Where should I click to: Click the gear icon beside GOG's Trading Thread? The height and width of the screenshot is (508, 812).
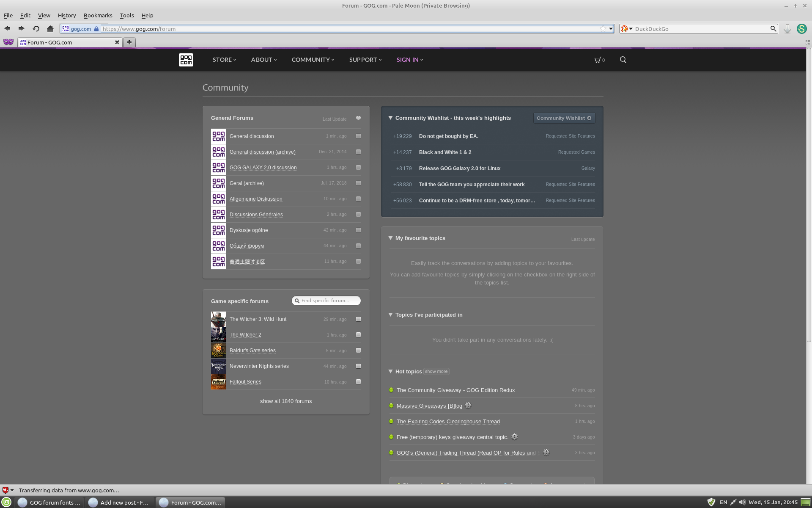[x=546, y=452]
